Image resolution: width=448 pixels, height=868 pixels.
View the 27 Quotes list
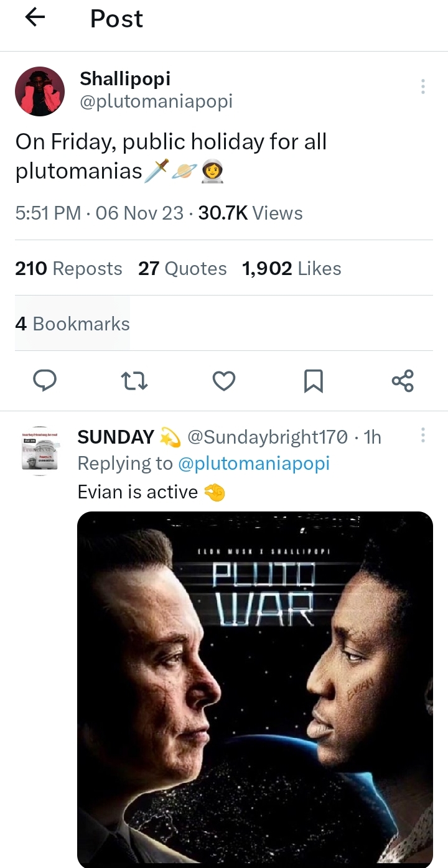[x=182, y=268]
